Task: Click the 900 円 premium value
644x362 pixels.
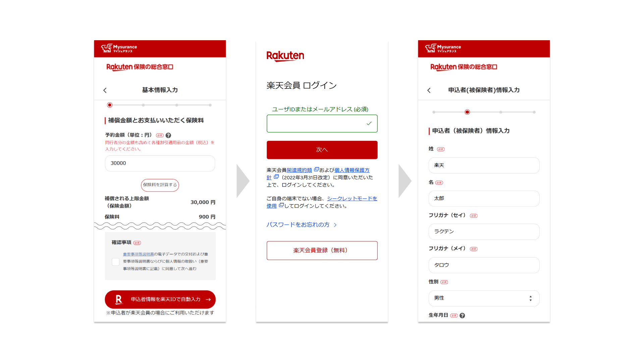Action: pyautogui.click(x=207, y=217)
